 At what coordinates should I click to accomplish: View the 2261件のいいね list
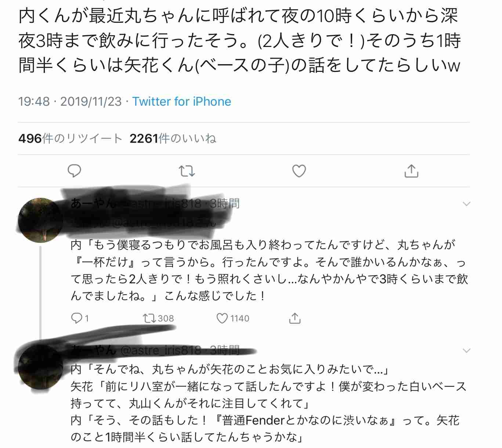(x=173, y=138)
